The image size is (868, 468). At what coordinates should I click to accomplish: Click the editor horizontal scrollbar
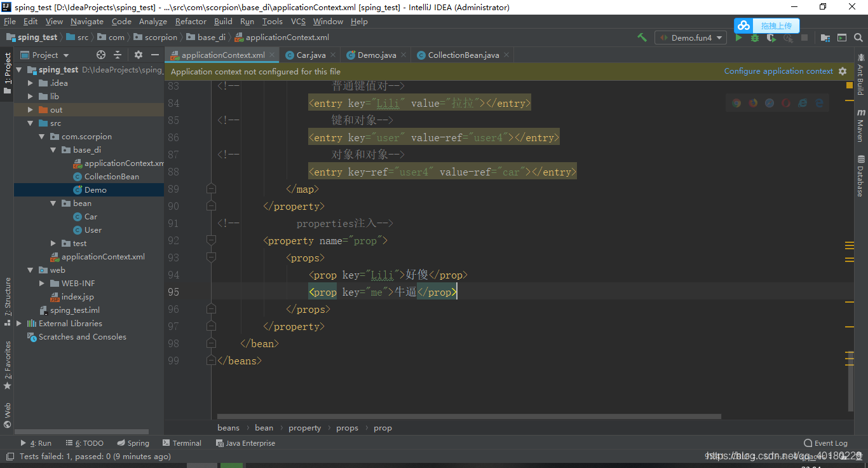click(469, 416)
